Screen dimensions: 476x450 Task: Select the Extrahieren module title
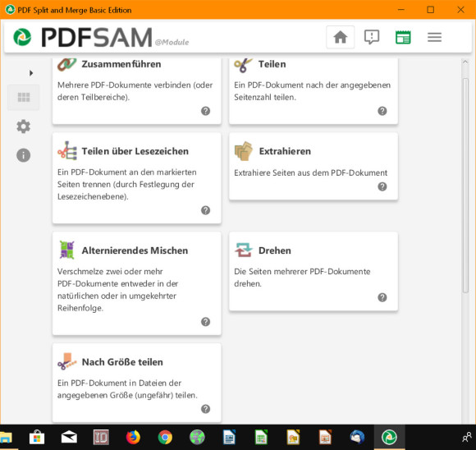click(285, 151)
